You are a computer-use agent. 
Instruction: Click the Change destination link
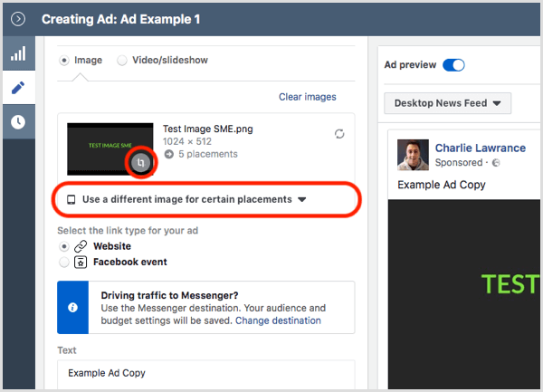click(278, 320)
